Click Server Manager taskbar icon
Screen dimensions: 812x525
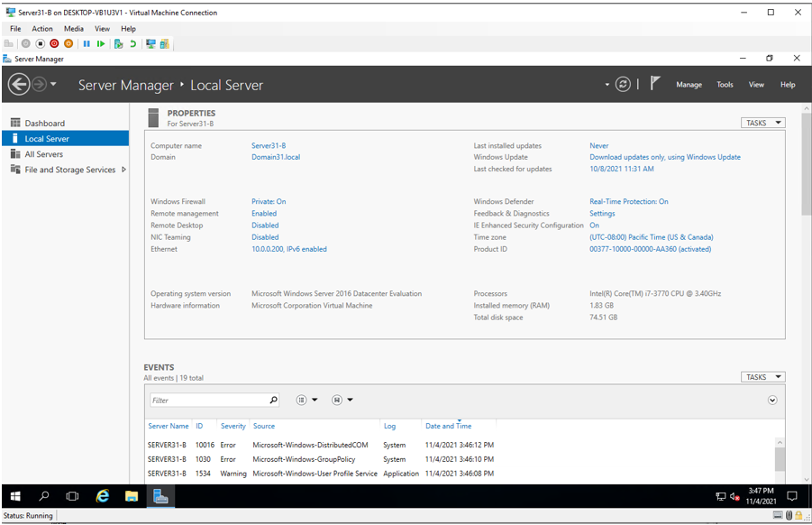pos(160,496)
